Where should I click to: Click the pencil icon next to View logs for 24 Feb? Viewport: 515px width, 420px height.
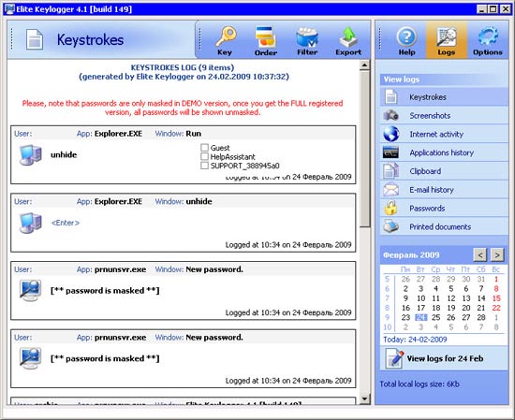tap(394, 358)
